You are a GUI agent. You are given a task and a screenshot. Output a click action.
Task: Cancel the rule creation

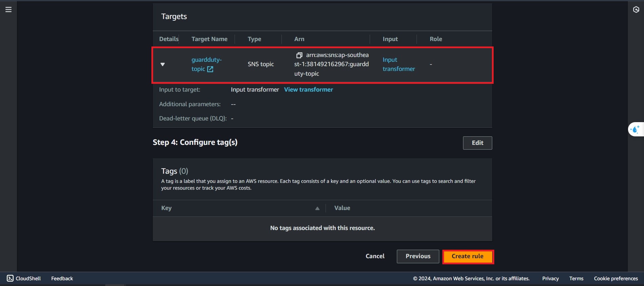tap(375, 256)
